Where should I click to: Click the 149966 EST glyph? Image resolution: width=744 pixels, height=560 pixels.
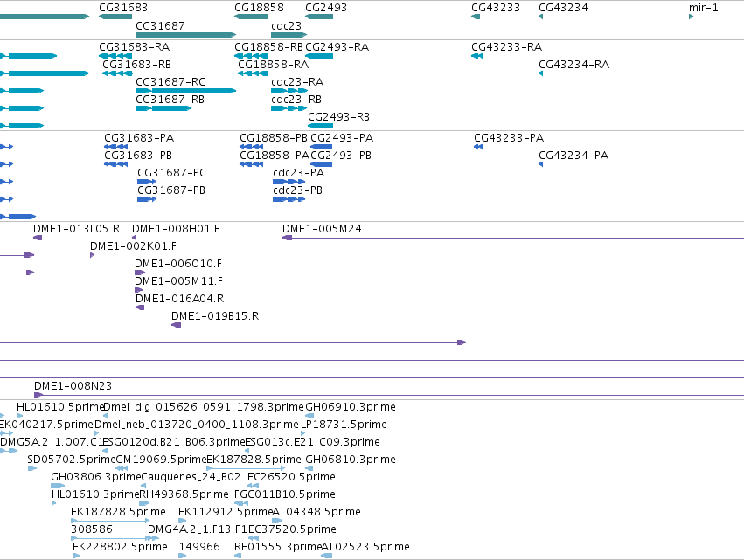pos(182,557)
